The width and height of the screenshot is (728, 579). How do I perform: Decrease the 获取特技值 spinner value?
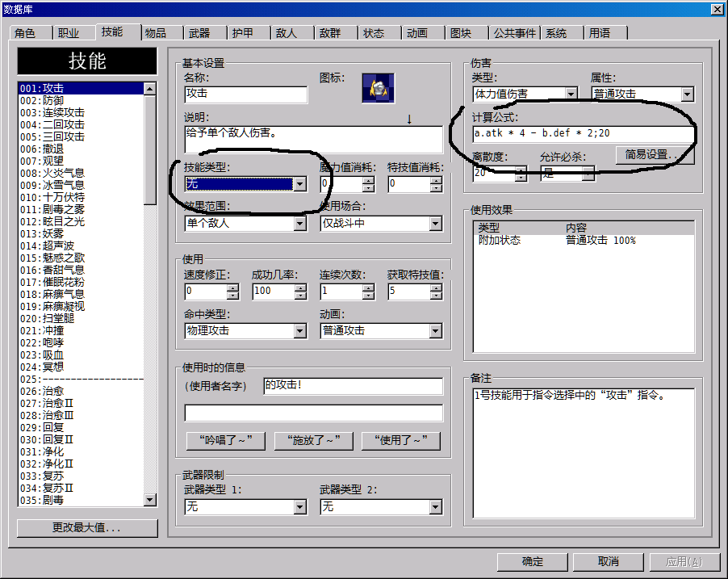click(436, 296)
